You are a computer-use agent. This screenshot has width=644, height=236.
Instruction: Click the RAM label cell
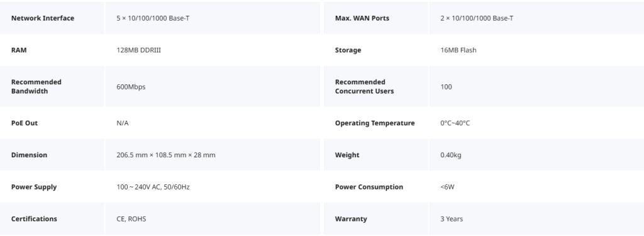pos(52,50)
